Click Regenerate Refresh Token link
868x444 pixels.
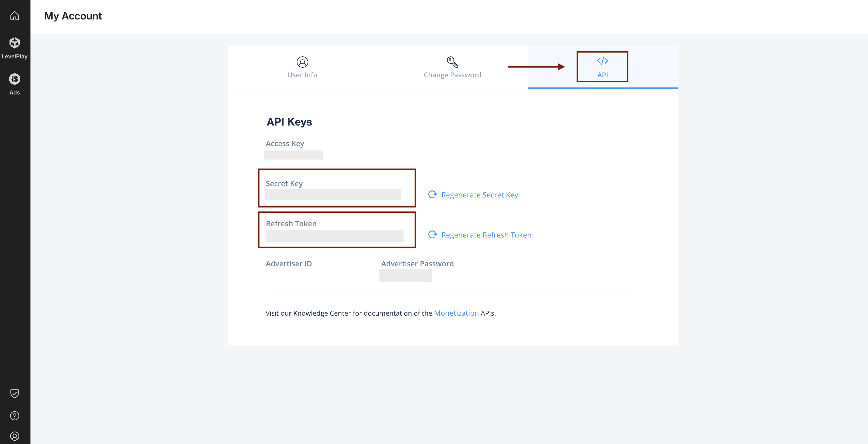pyautogui.click(x=486, y=235)
